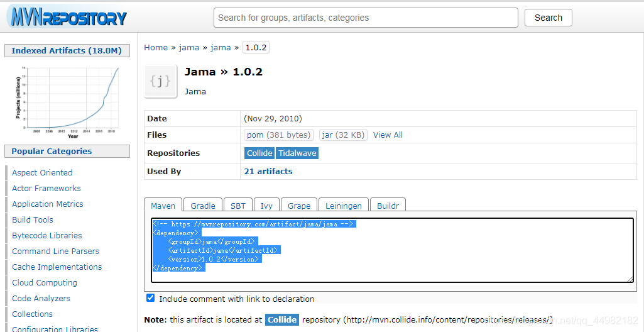Image resolution: width=644 pixels, height=332 pixels.
Task: Click the Files row label
Action: point(157,135)
